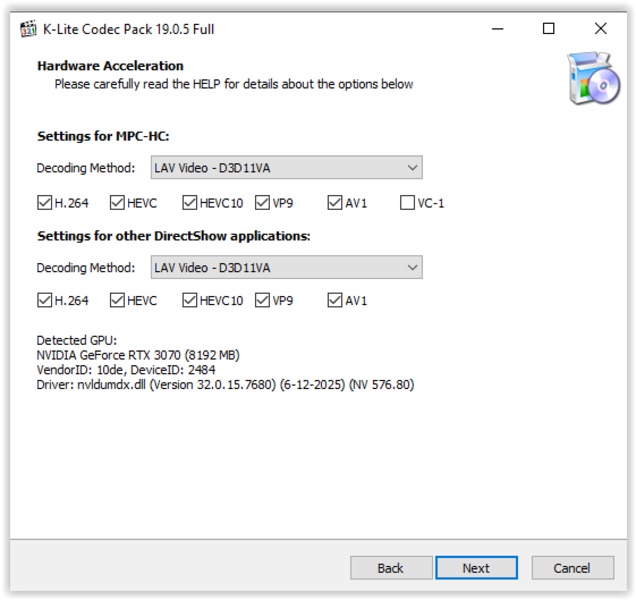Toggle HEVC checkbox for MPC-HC

[x=117, y=203]
